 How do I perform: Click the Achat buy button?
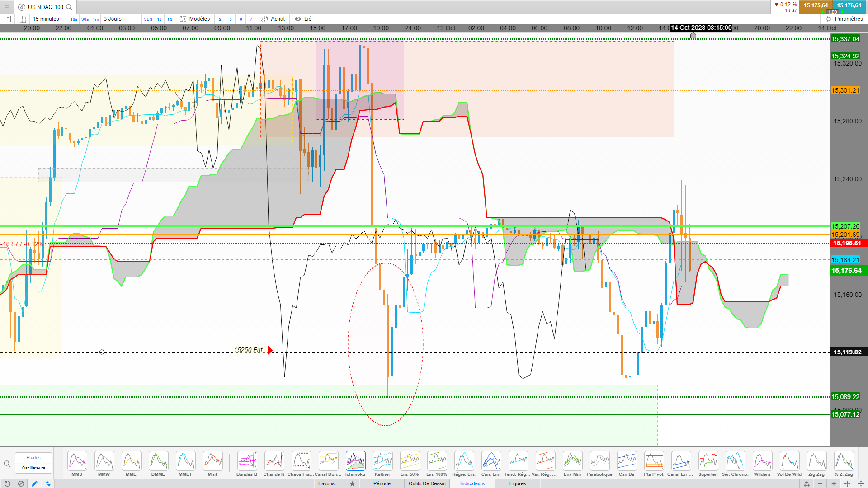(274, 19)
